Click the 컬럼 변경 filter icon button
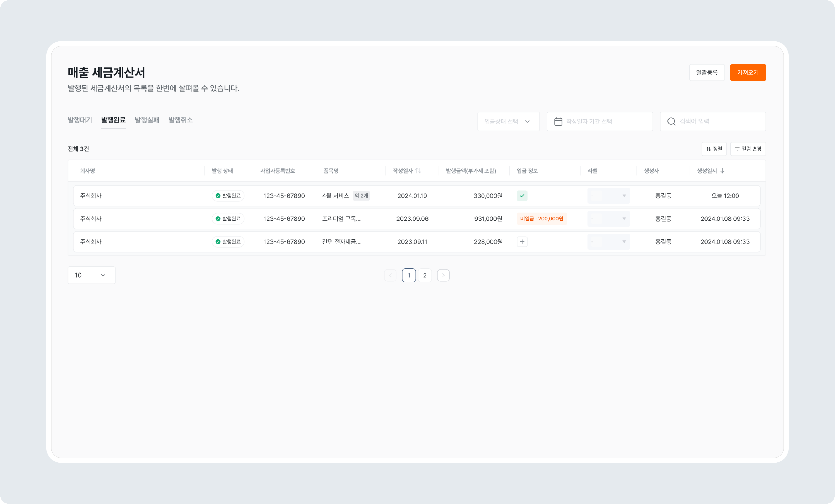Image resolution: width=835 pixels, height=504 pixels. point(748,149)
